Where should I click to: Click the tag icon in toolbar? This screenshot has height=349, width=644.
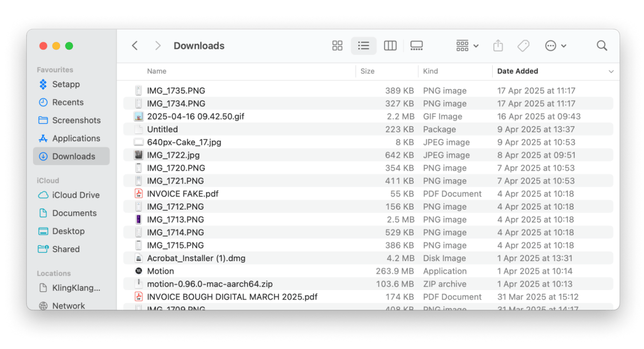click(523, 46)
